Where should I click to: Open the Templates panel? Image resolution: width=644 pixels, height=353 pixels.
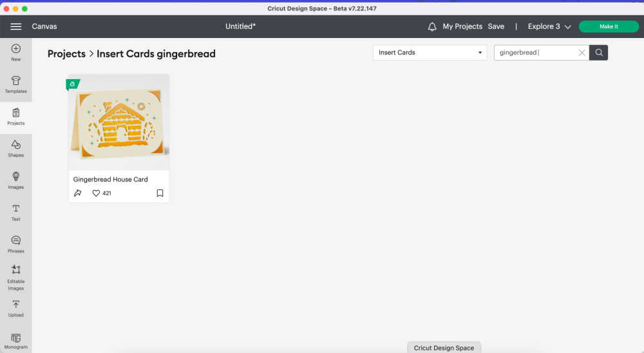[16, 84]
